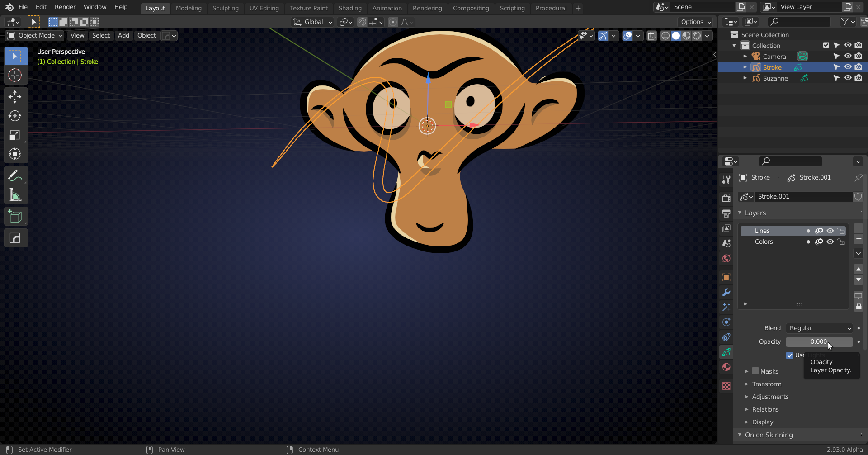
Task: Hide the Lines layer
Action: pyautogui.click(x=830, y=231)
